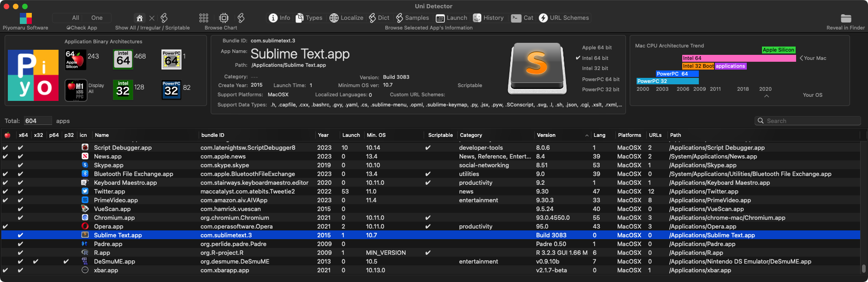This screenshot has width=868, height=282.
Task: Show Info for the selected app
Action: tap(279, 18)
